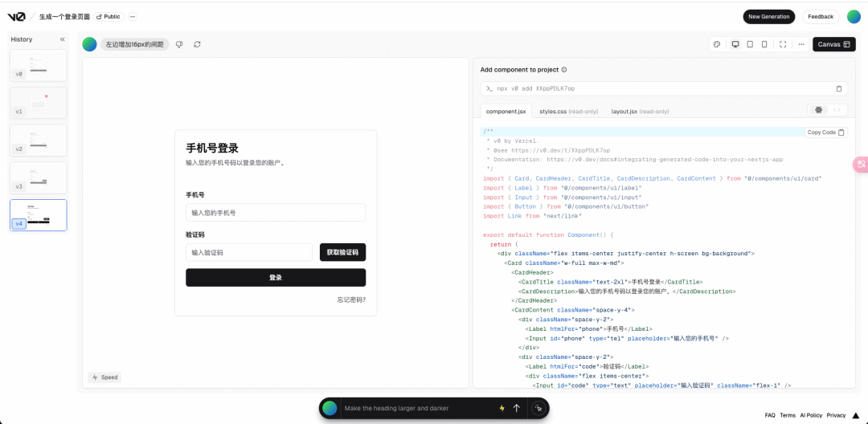Open the more options menu next to Public
The image size is (868, 424).
click(133, 16)
